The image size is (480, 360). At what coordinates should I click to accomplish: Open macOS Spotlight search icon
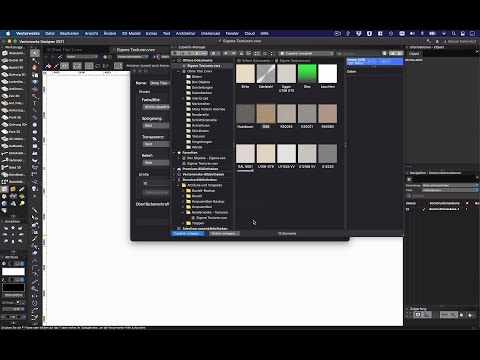click(x=454, y=33)
